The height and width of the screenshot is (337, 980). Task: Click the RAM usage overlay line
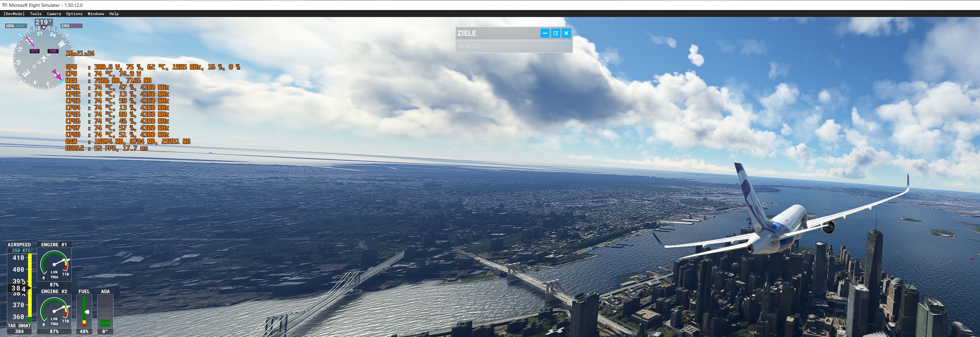(128, 141)
